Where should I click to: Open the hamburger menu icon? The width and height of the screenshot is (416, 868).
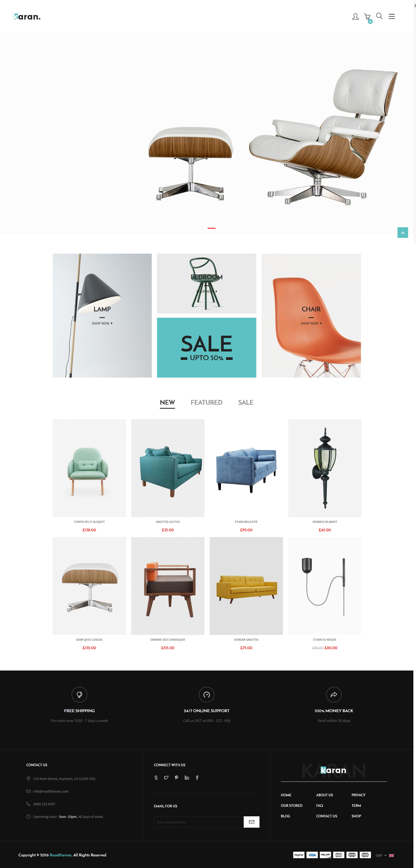coord(392,17)
